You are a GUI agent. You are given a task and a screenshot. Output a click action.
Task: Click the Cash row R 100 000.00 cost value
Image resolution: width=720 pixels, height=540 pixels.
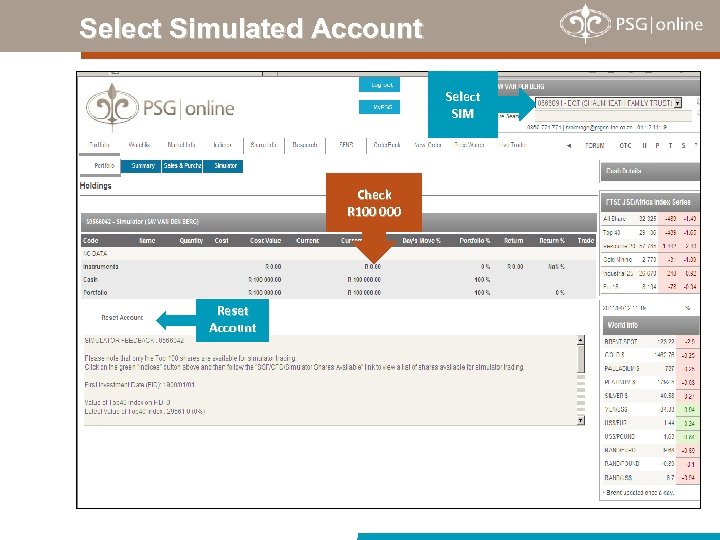click(265, 280)
